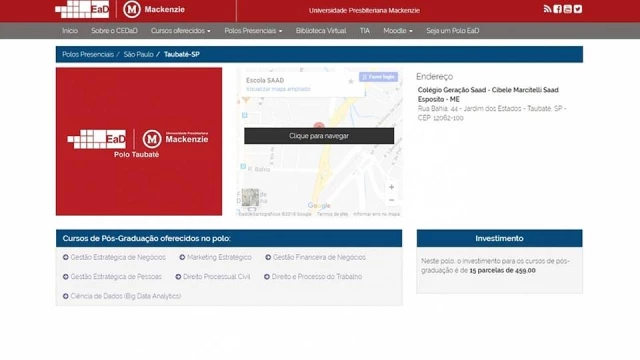Open Marketing Estratégico course
Screen dimensions: 640x360
coord(219,257)
